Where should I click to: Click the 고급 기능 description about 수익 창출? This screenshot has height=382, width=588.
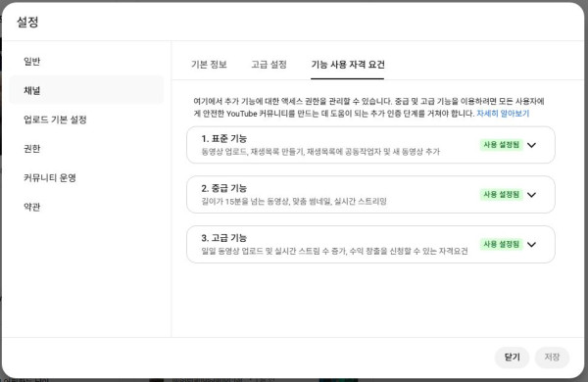point(334,251)
